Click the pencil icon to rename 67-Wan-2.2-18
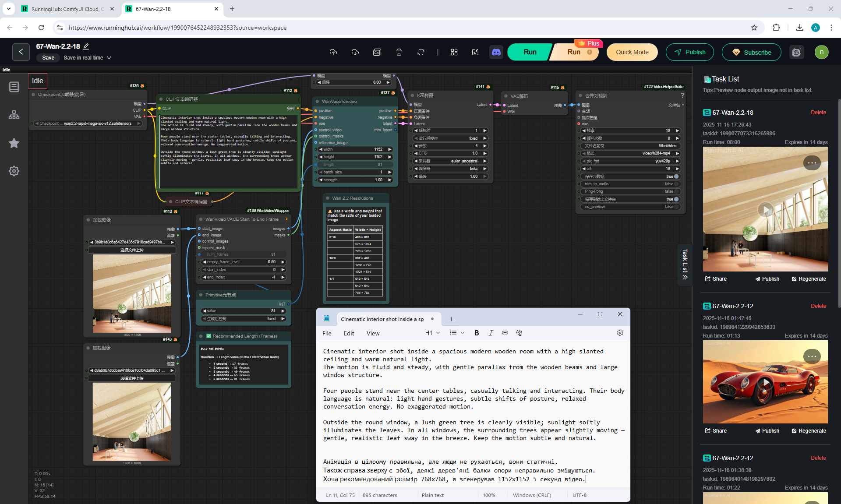Screen dimensions: 841x504 pos(86,46)
